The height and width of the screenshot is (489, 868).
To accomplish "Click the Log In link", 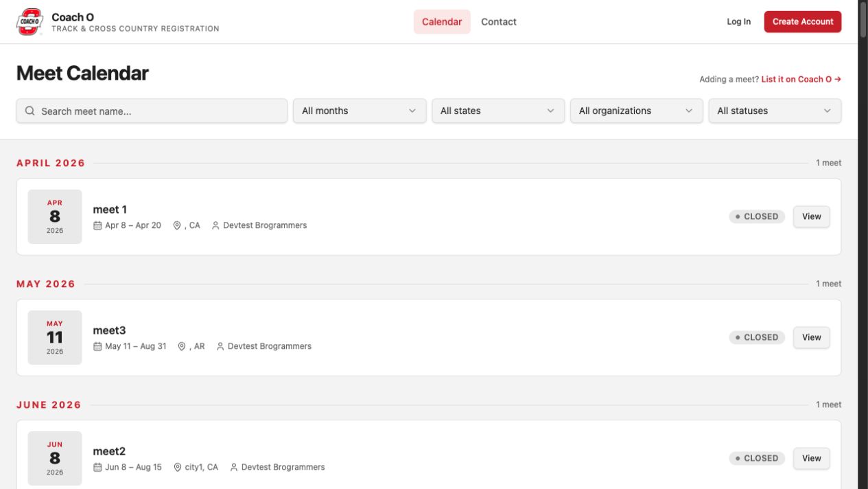I will pyautogui.click(x=739, y=22).
